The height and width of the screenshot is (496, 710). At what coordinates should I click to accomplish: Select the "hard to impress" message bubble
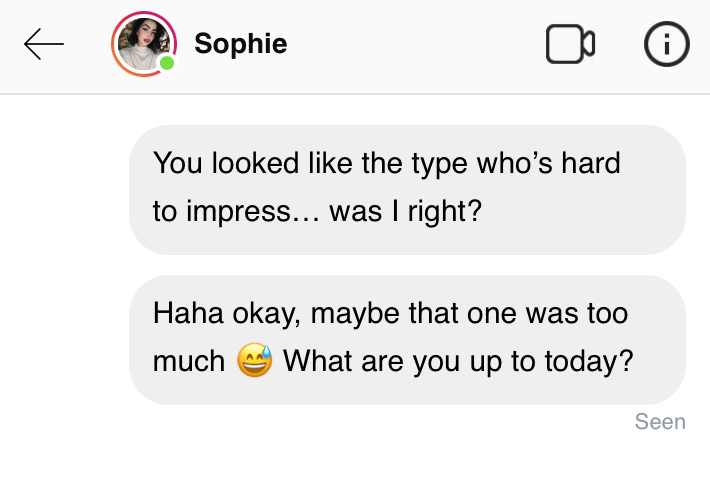pos(407,188)
